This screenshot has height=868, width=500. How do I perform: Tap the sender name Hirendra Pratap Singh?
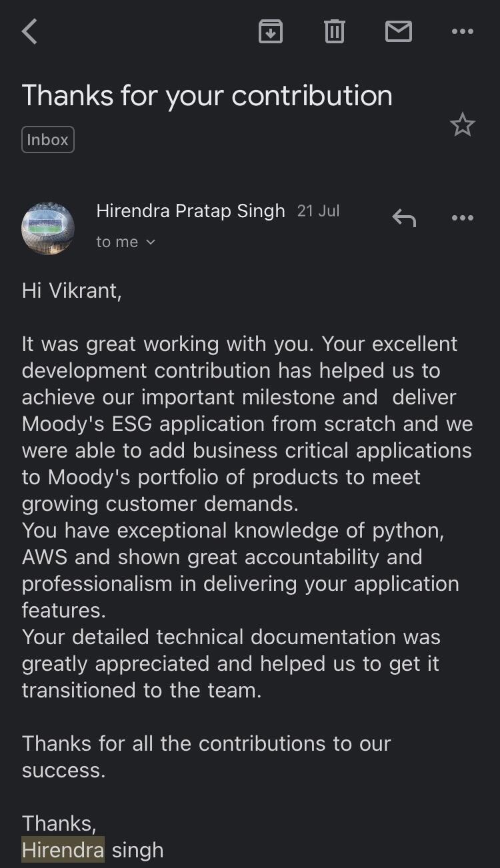tap(191, 211)
